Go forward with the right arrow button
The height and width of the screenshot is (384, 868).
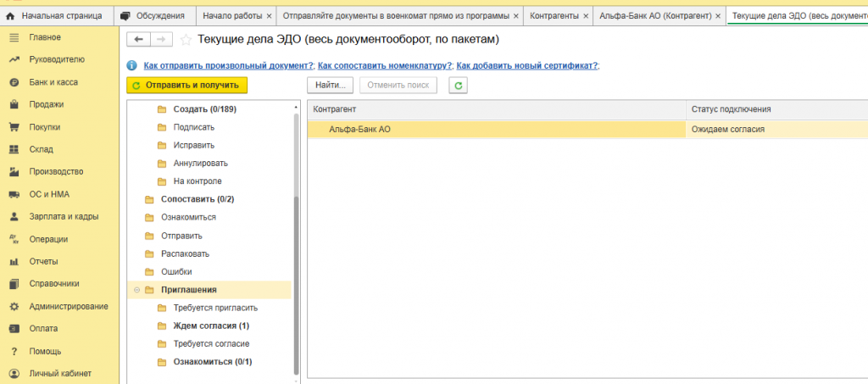161,39
